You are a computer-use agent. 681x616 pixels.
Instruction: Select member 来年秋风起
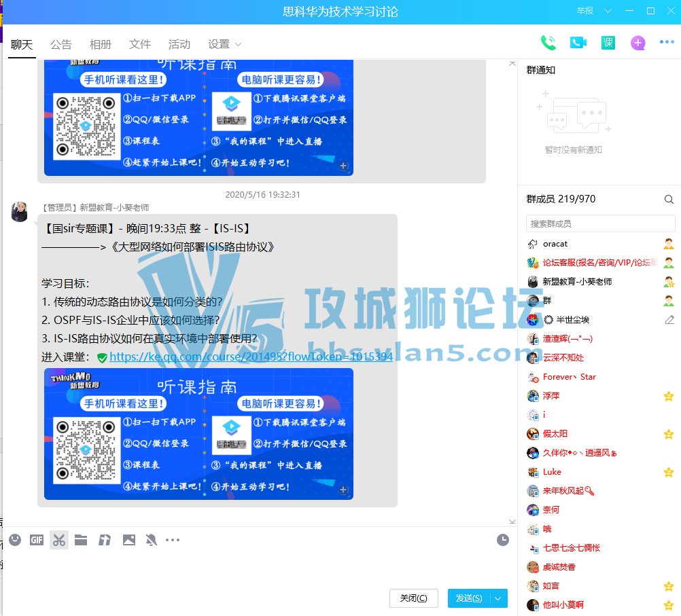click(x=600, y=491)
